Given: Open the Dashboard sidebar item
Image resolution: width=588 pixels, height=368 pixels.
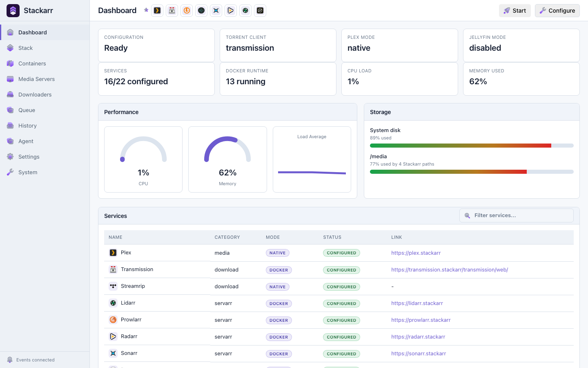Looking at the screenshot, I should [x=45, y=32].
